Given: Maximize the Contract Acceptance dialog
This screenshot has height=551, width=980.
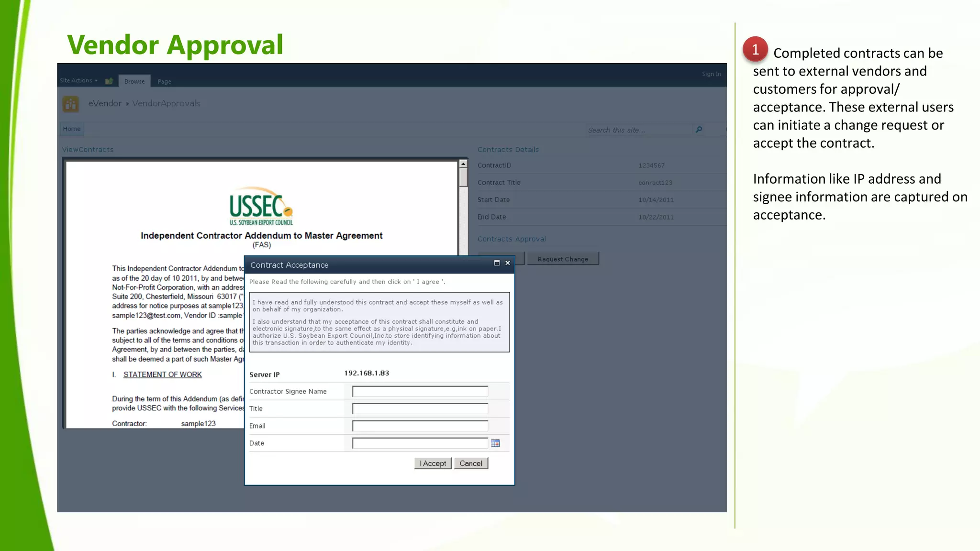Looking at the screenshot, I should tap(497, 263).
